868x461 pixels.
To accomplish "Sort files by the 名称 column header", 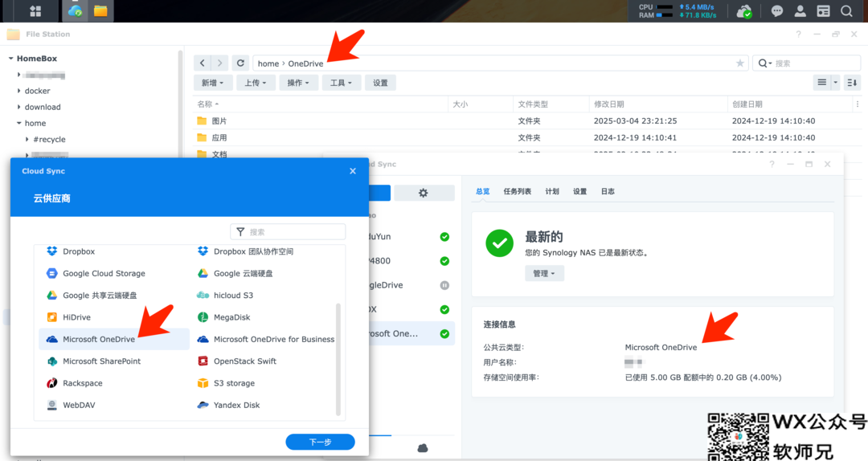I will (320, 104).
